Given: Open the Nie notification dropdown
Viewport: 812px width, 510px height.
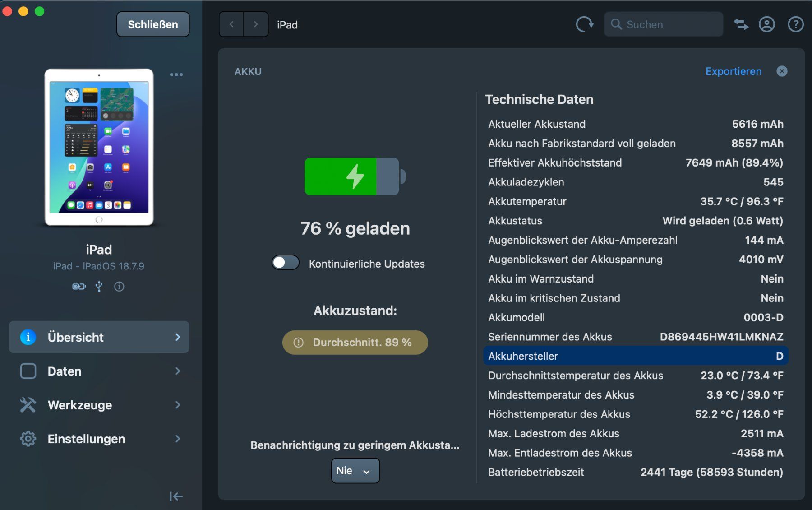Looking at the screenshot, I should (x=355, y=471).
